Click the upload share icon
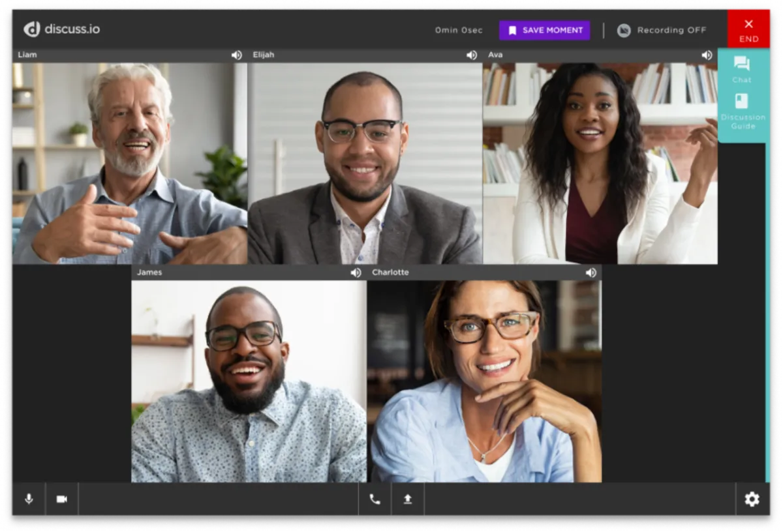The height and width of the screenshot is (532, 783). click(x=408, y=499)
